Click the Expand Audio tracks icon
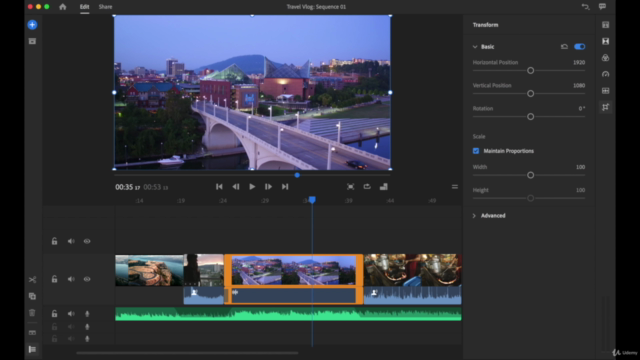Viewport: 640px width, 360px height. 32,333
